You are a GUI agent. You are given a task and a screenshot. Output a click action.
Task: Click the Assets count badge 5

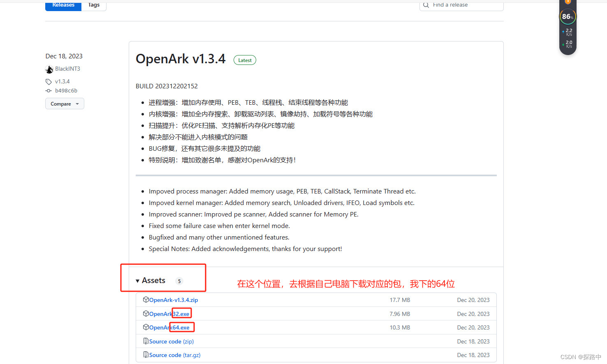tap(179, 281)
